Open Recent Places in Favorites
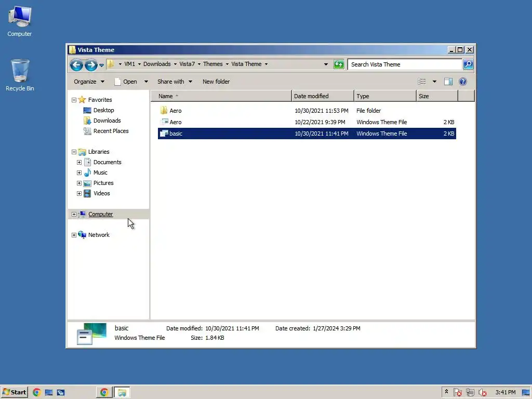 111,131
